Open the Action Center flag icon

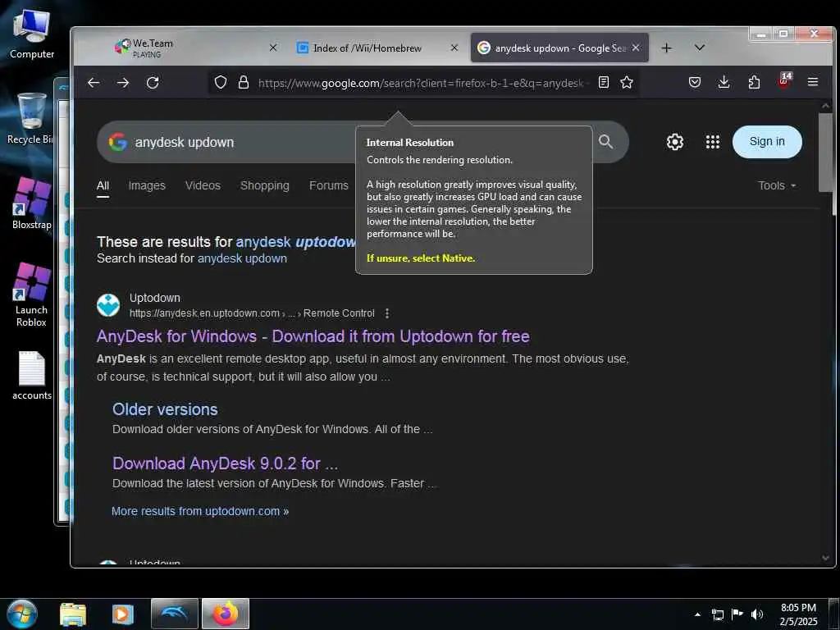[737, 614]
